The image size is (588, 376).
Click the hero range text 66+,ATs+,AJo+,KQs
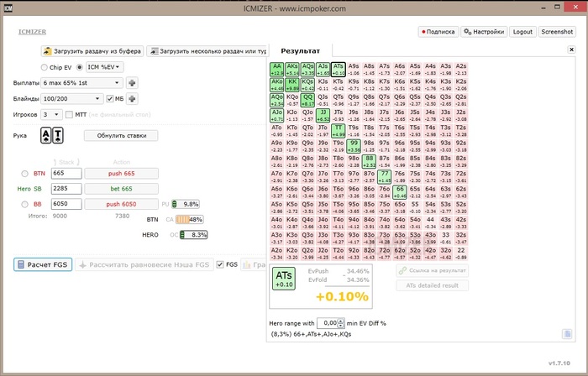click(311, 334)
